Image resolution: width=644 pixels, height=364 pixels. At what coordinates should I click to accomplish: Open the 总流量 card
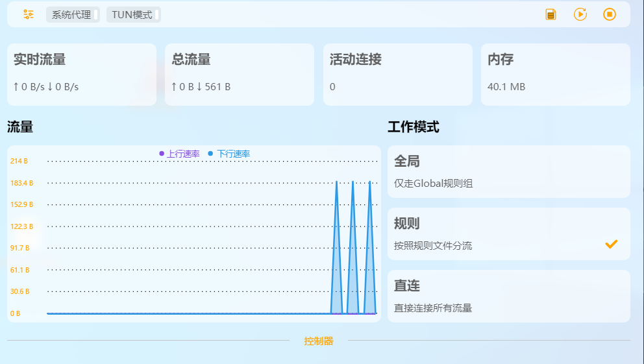click(240, 75)
